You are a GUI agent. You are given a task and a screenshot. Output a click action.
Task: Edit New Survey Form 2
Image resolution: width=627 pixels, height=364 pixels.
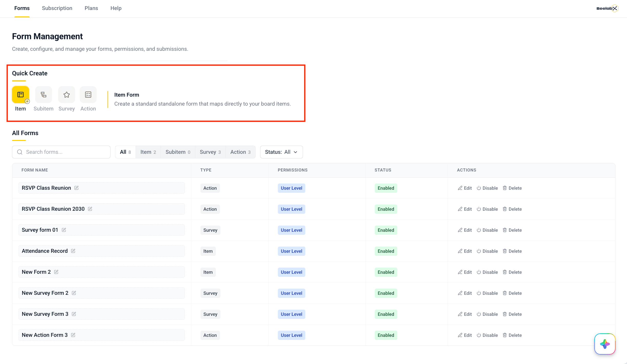coord(465,293)
